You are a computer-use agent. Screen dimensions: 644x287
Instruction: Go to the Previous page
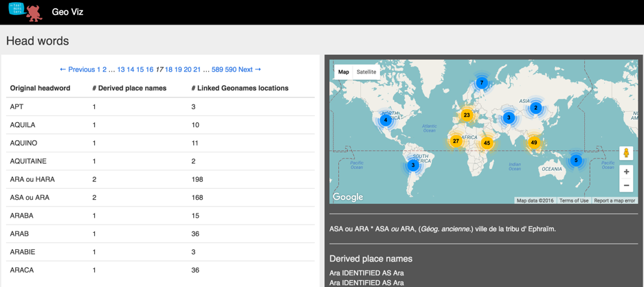[77, 69]
